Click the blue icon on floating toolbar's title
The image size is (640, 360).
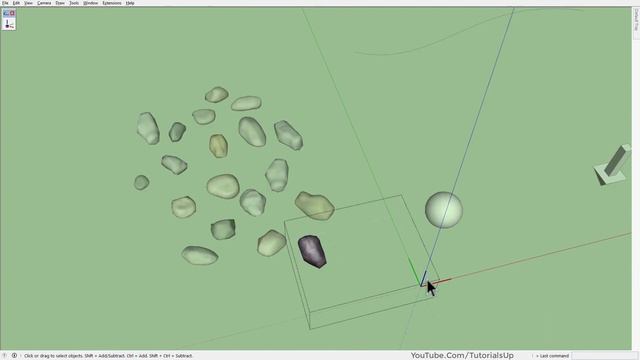[x=6, y=13]
